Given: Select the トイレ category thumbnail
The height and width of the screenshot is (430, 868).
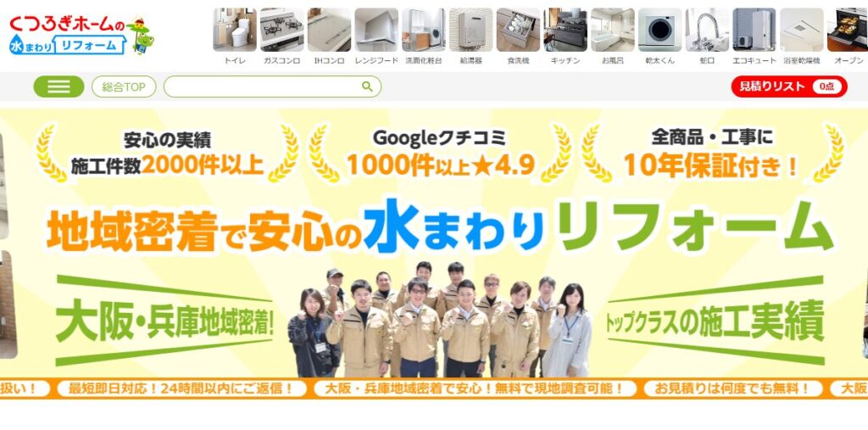Looking at the screenshot, I should tap(235, 36).
